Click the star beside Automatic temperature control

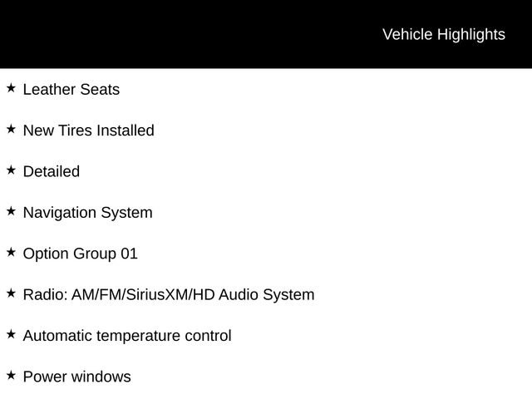click(11, 334)
